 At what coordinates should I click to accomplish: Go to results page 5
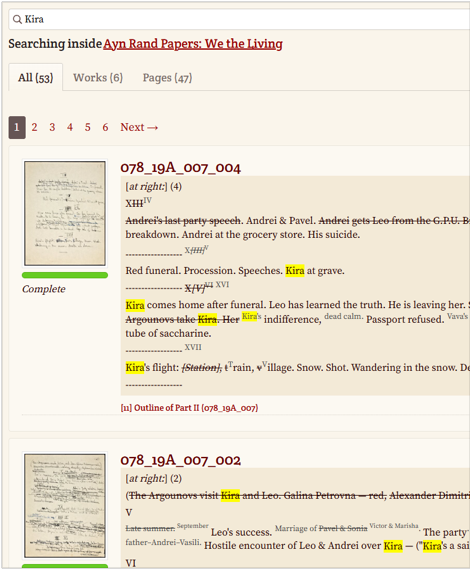coord(88,127)
